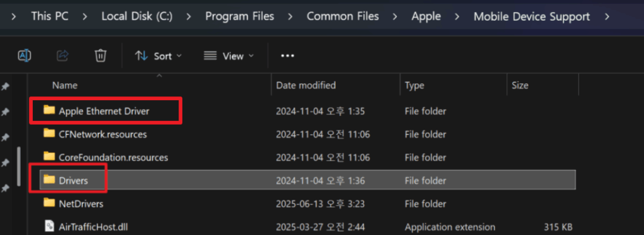Screen dimensions: 644x235
Task: Select the NetDrivers folder icon
Action: (49, 203)
